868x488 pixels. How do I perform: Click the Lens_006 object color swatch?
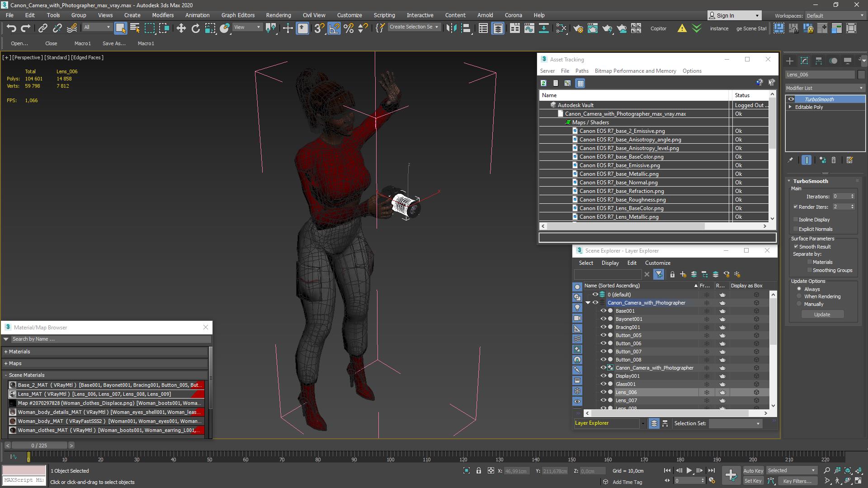[x=861, y=75]
